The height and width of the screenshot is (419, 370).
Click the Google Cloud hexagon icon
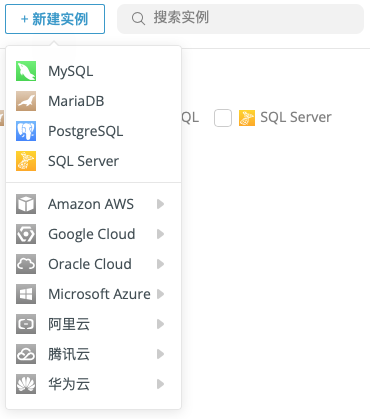(26, 234)
